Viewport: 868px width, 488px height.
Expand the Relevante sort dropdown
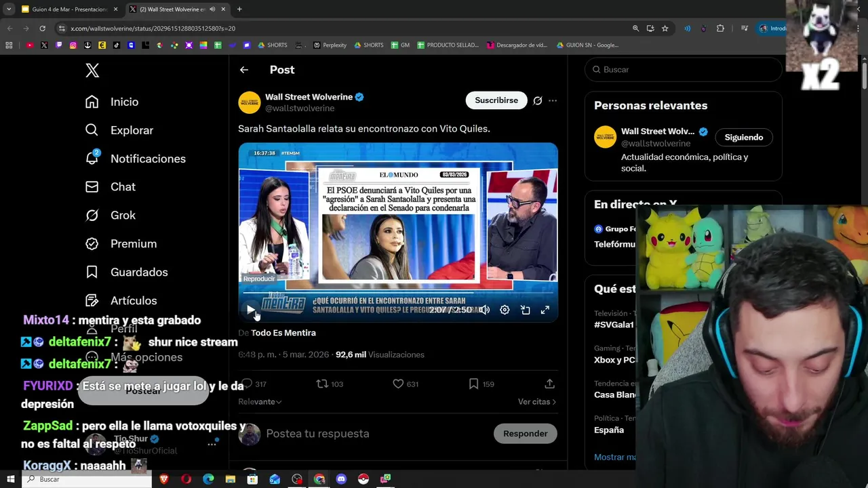(x=260, y=401)
